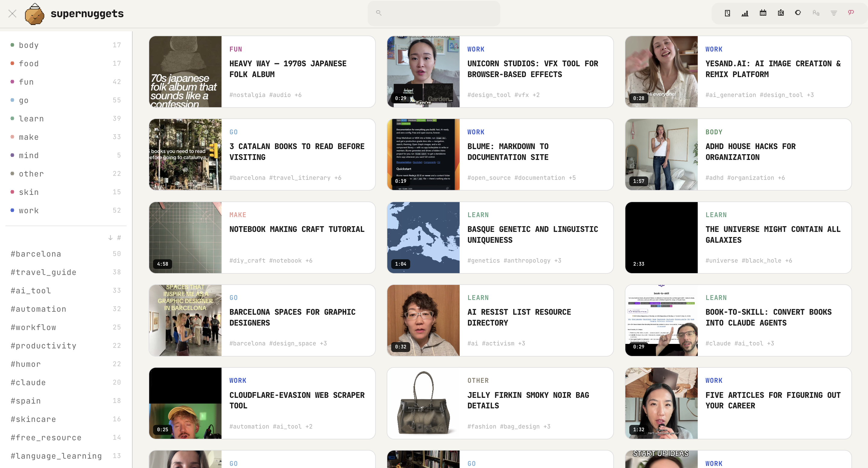Click the robot icon in toolbar
The image size is (868, 468).
tap(781, 13)
